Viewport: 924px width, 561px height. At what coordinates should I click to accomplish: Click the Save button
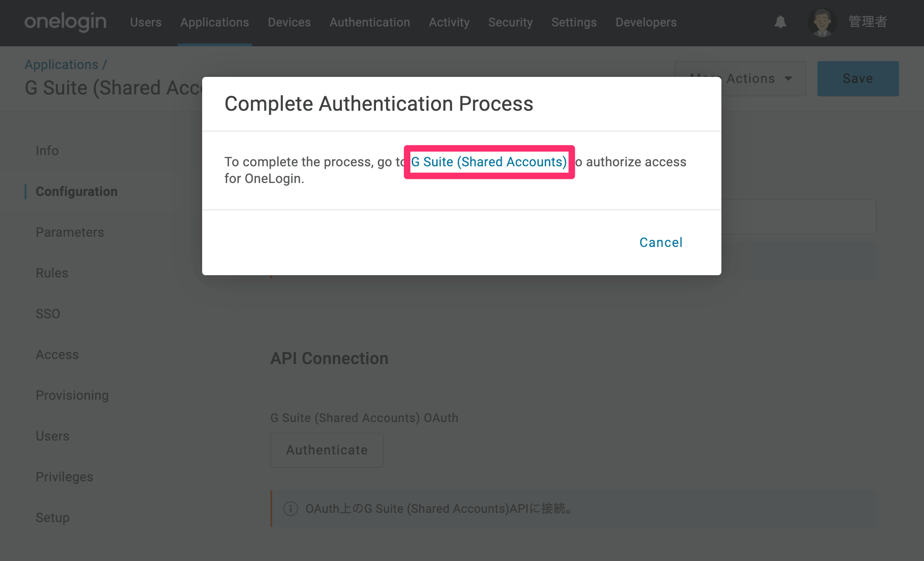858,79
